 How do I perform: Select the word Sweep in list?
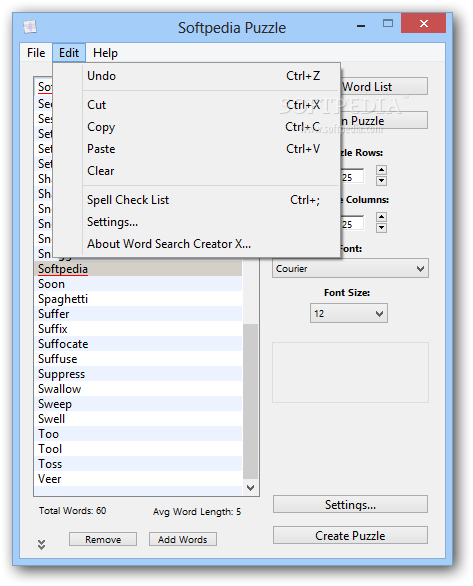138,404
